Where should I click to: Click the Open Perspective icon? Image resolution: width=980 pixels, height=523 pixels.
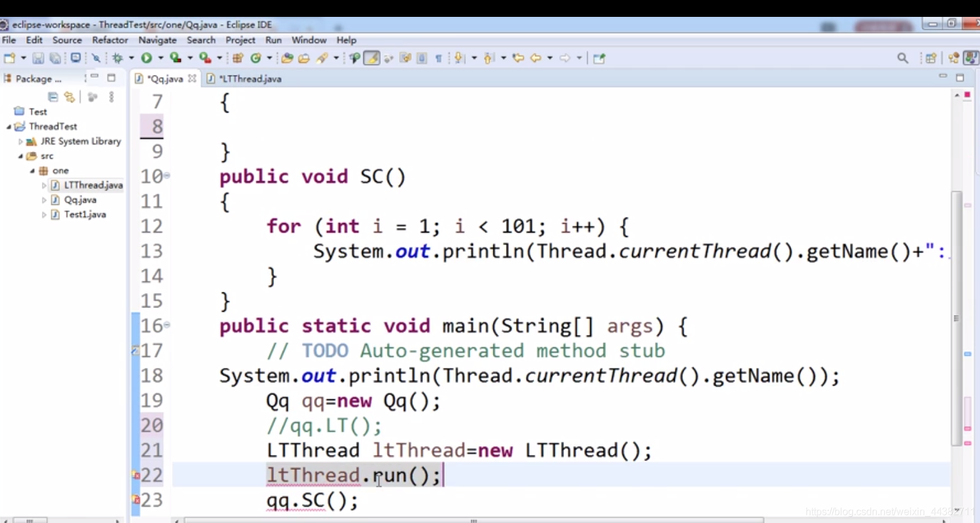coord(931,58)
